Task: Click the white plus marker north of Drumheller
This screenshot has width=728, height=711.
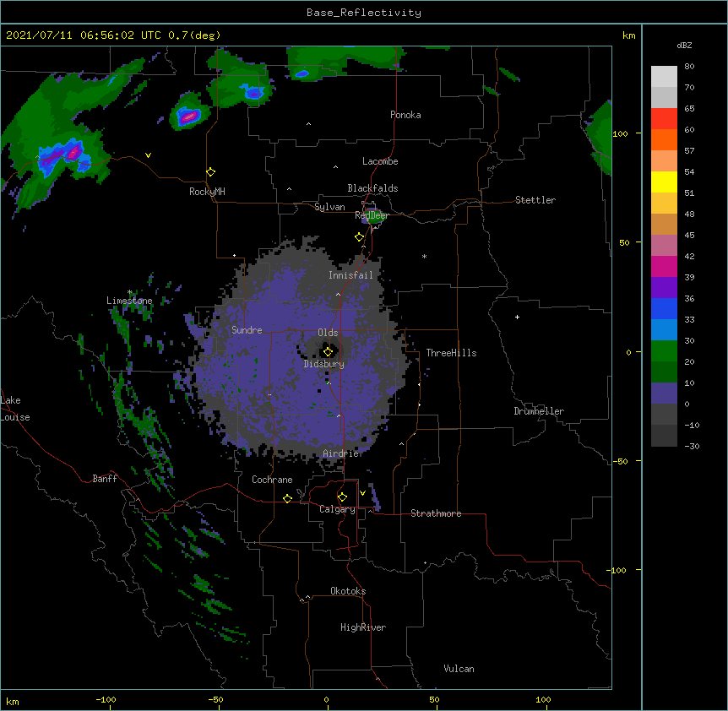Action: pyautogui.click(x=517, y=317)
